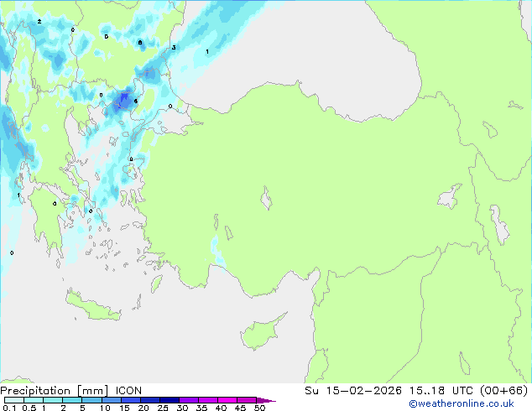Viewport: 532px width, 411px height.
Task: Click the 20–25 mm legend color swatch
Action: coord(150,400)
